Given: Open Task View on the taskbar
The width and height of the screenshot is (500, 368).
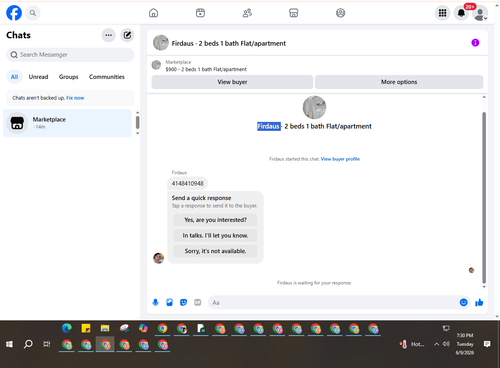Looking at the screenshot, I should (x=47, y=344).
